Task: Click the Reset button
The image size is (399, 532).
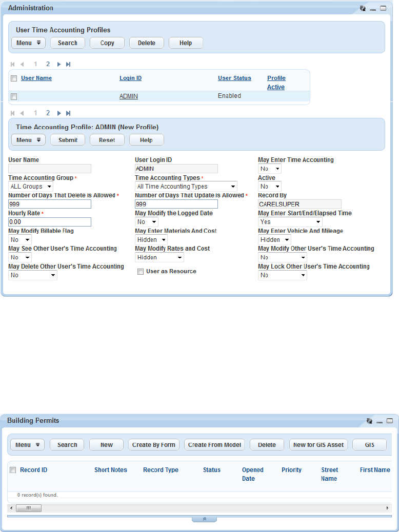Action: tap(107, 140)
